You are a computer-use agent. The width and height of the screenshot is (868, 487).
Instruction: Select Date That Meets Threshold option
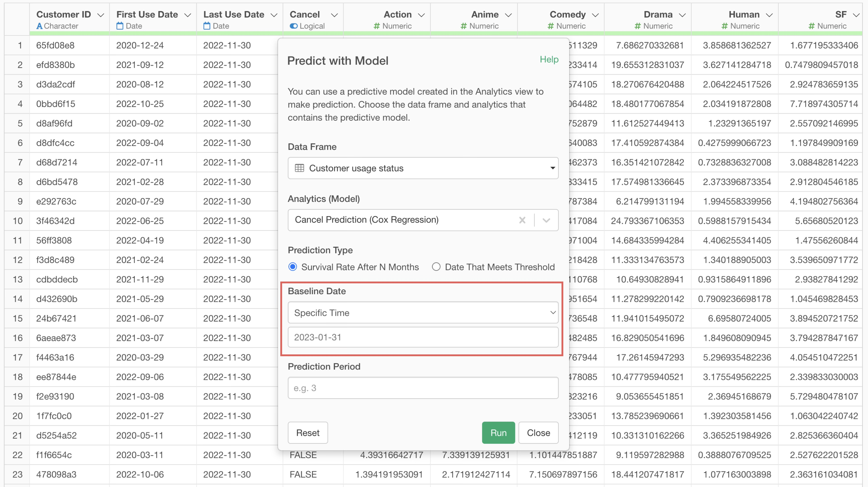pyautogui.click(x=436, y=267)
